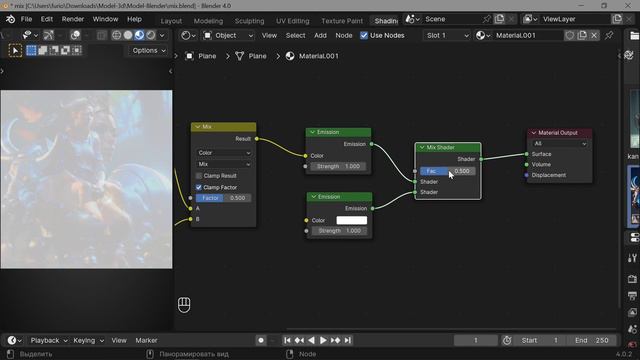Open the Playback popover in timeline
640x360 pixels.
[49, 340]
